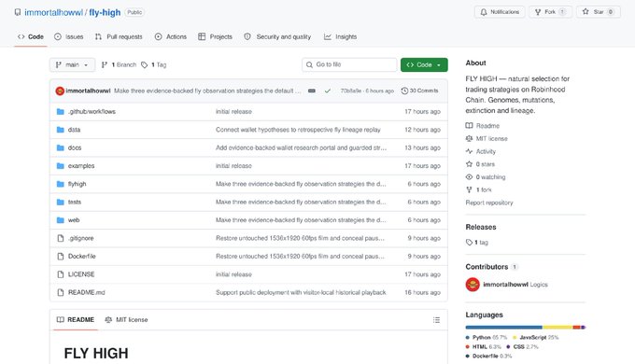Click the blue Python segment of language bar
635x364 pixels.
(x=503, y=328)
